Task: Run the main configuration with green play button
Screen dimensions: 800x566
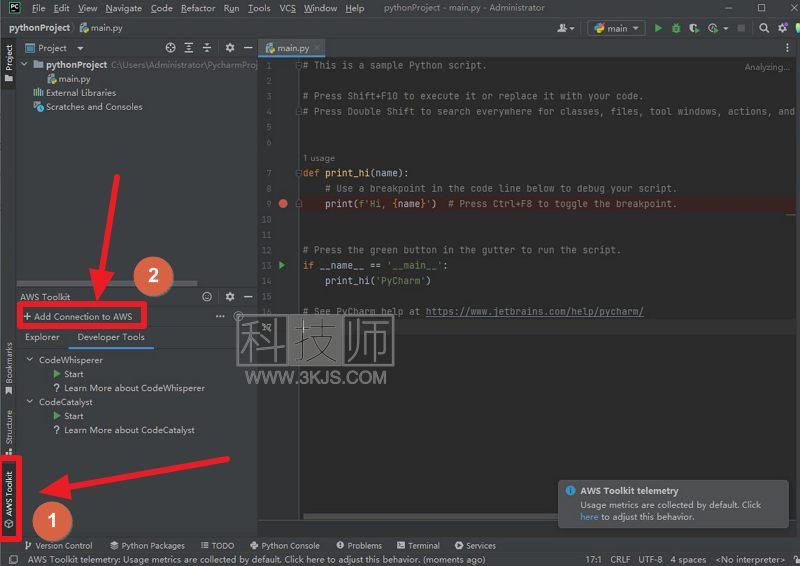Action: point(658,28)
